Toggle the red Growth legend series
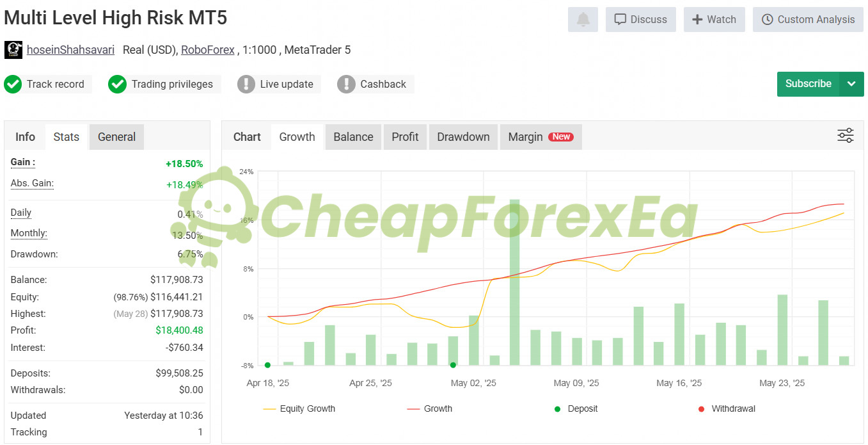This screenshot has height=445, width=868. (430, 409)
